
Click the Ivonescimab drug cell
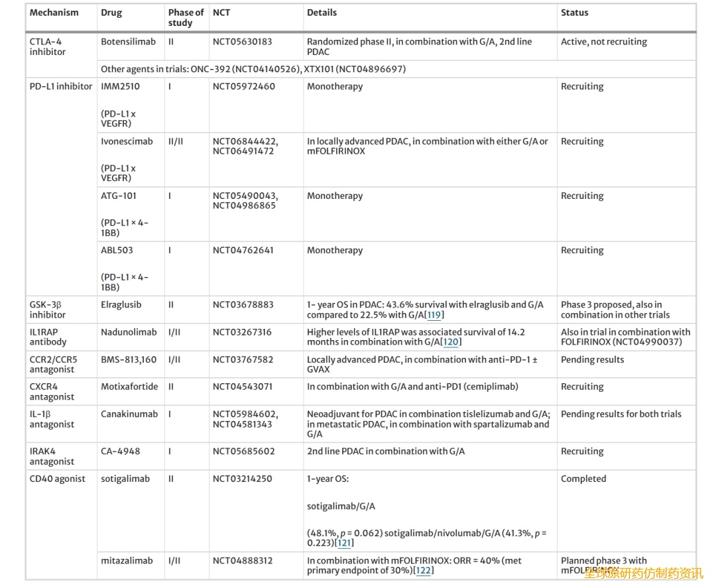(x=127, y=141)
